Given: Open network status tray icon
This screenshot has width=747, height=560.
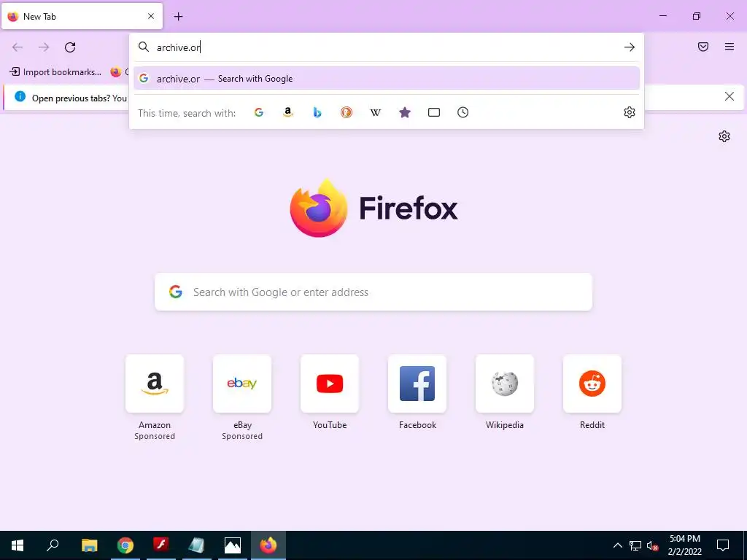Looking at the screenshot, I should tap(635, 545).
